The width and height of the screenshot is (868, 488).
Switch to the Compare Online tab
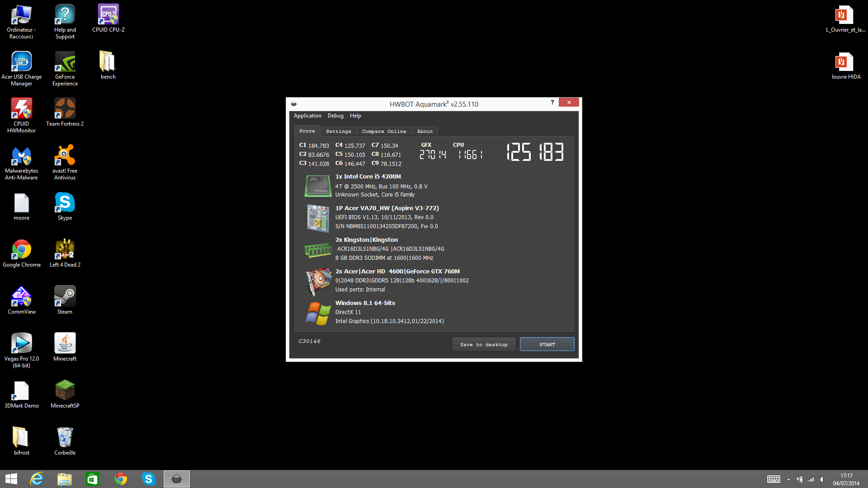coord(384,131)
